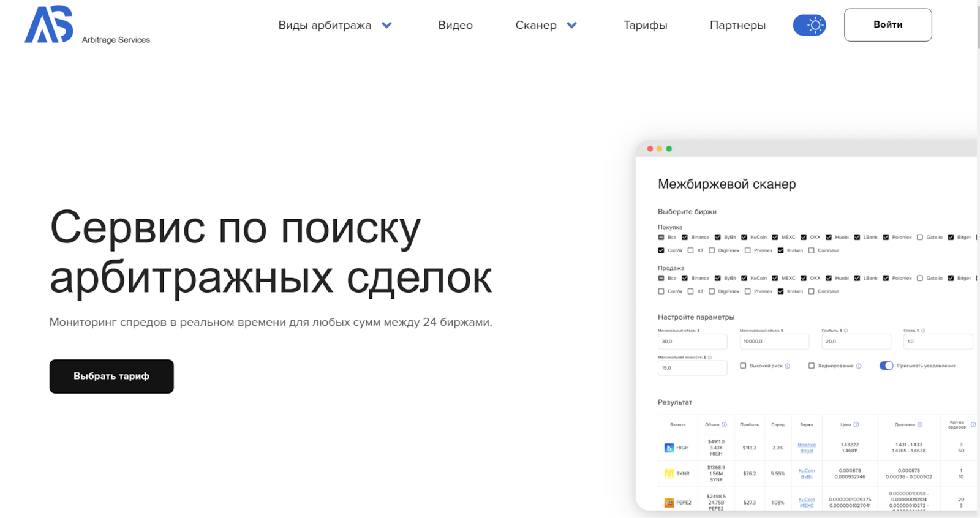Check Coinbase under Покупка
Viewport: 980px width, 518px height.
point(811,250)
